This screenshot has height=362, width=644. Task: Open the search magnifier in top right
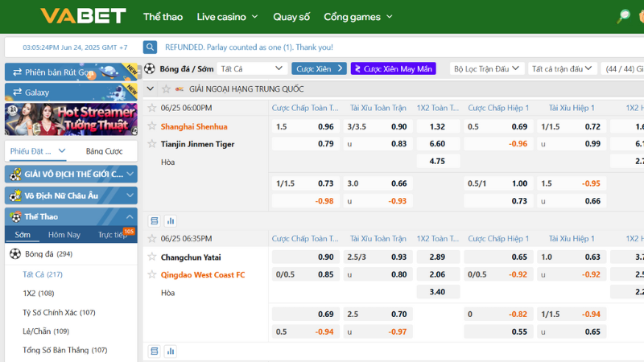623,16
